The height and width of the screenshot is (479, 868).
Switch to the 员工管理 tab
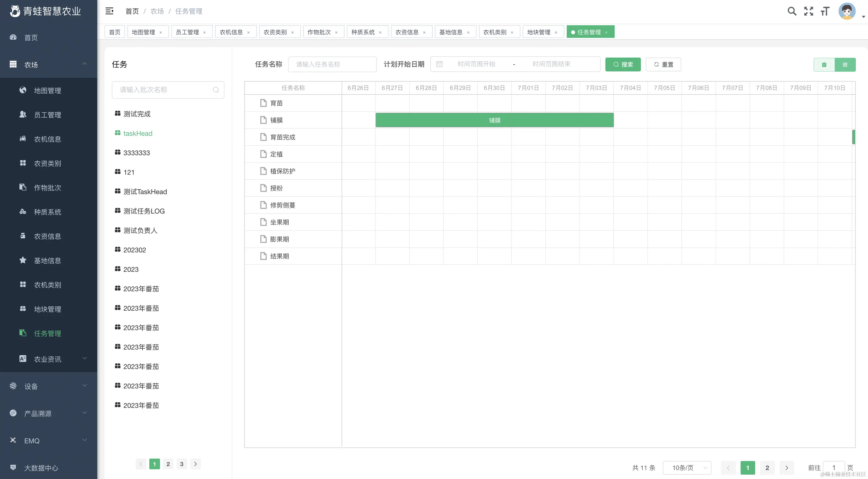click(x=187, y=32)
